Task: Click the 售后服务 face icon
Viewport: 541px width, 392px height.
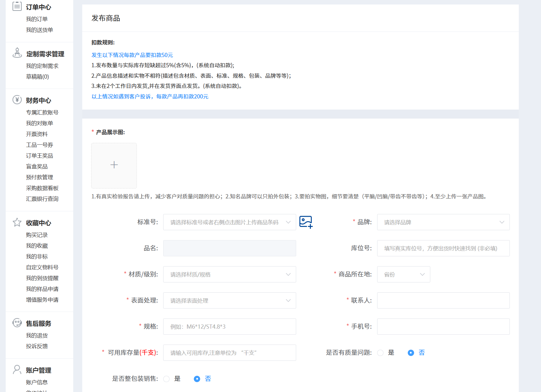Action: (x=17, y=323)
